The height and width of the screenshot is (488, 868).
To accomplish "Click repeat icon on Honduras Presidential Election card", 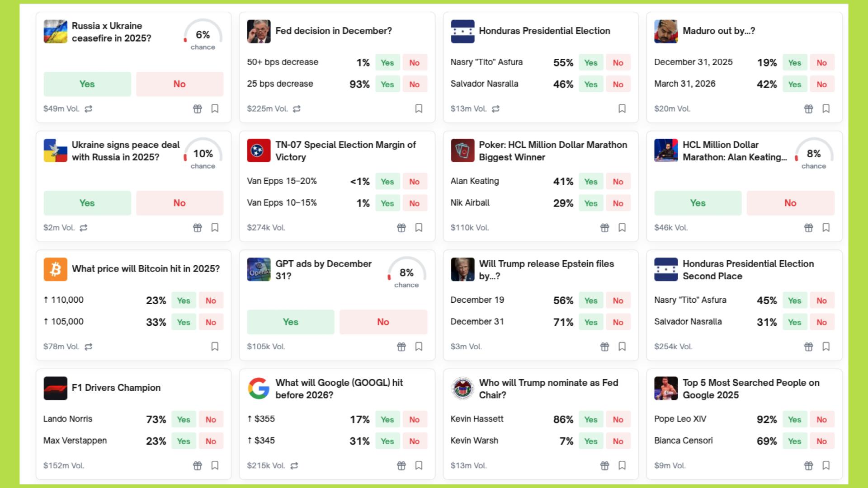I will [495, 108].
